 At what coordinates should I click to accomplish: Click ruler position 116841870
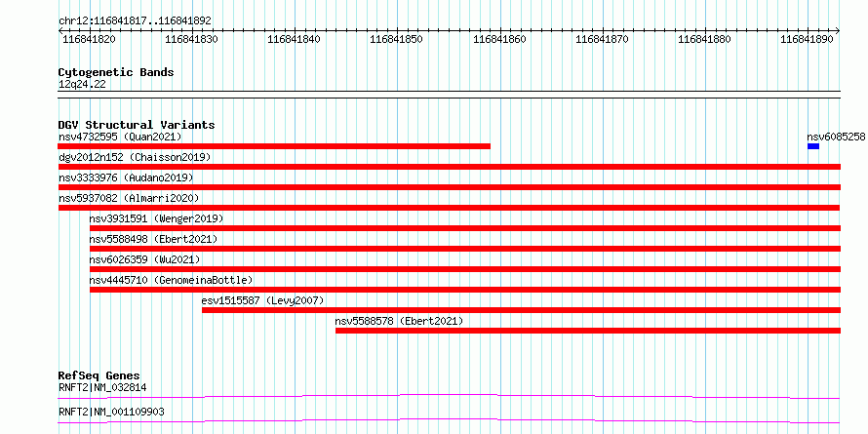tap(603, 39)
